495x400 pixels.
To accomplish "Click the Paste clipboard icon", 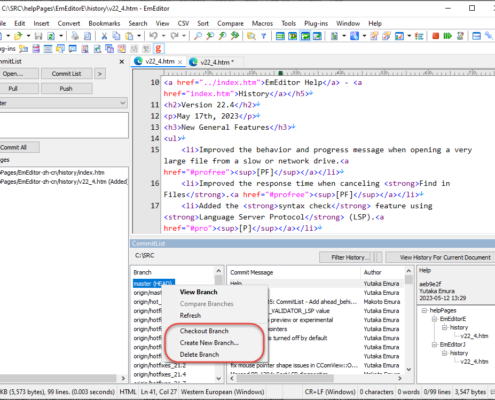I will point(129,36).
